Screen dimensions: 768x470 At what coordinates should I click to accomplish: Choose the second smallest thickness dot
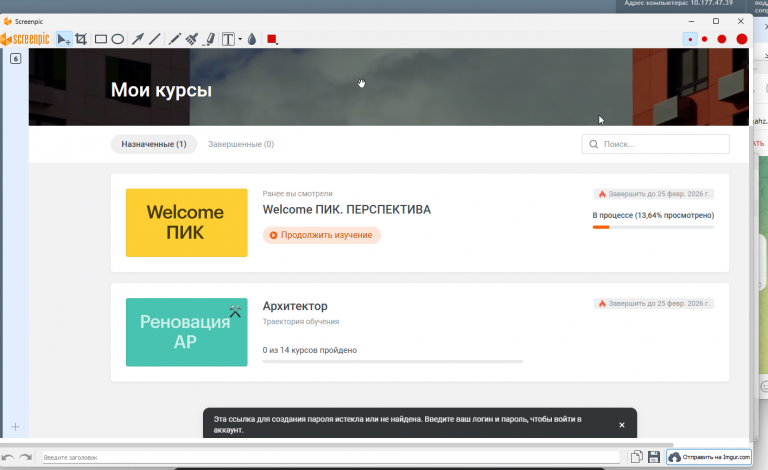coord(704,39)
